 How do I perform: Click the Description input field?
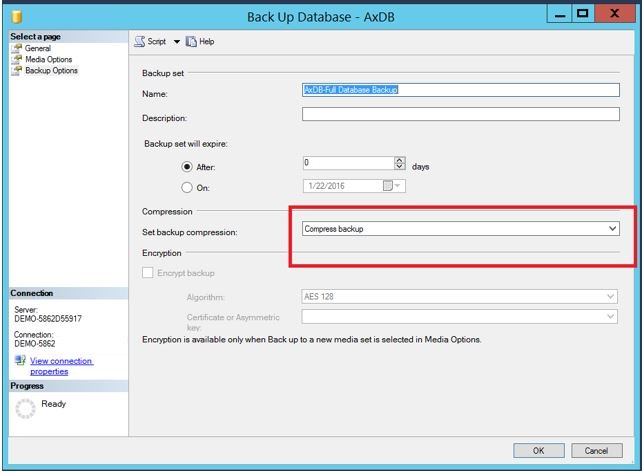pyautogui.click(x=461, y=114)
